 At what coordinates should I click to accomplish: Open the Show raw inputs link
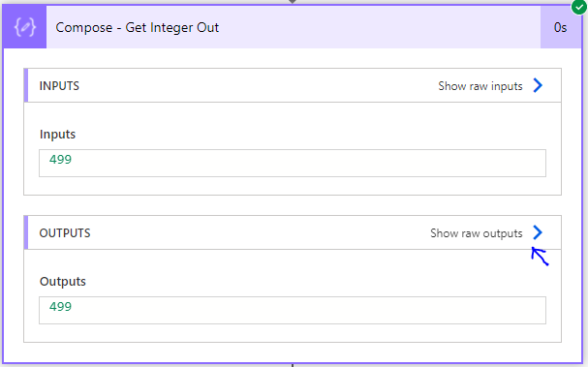tap(480, 86)
